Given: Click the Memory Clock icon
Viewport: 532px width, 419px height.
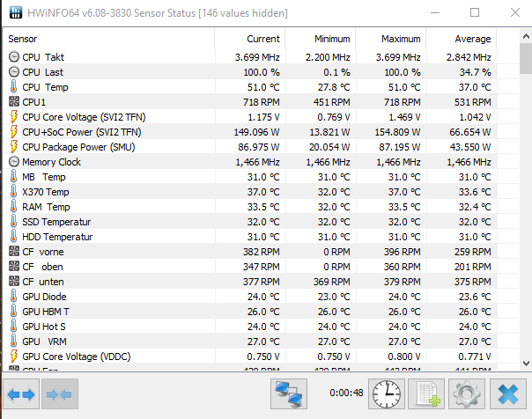Looking at the screenshot, I should (x=14, y=161).
